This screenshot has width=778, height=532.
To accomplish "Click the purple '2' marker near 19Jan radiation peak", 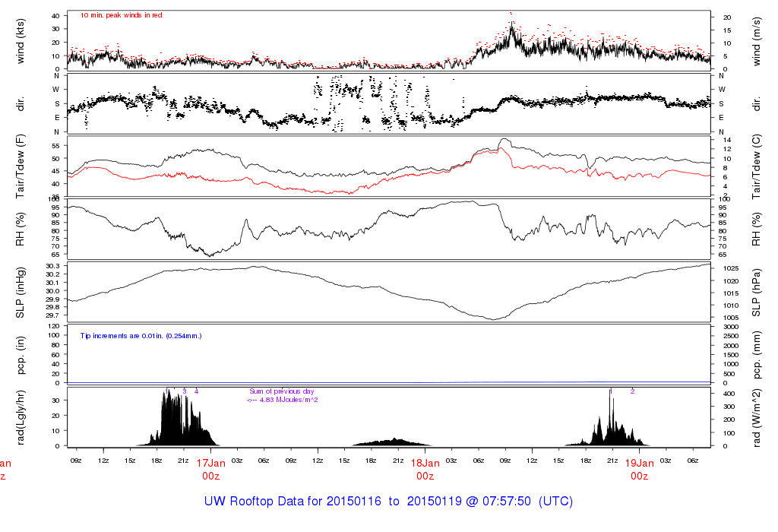I will 633,391.
